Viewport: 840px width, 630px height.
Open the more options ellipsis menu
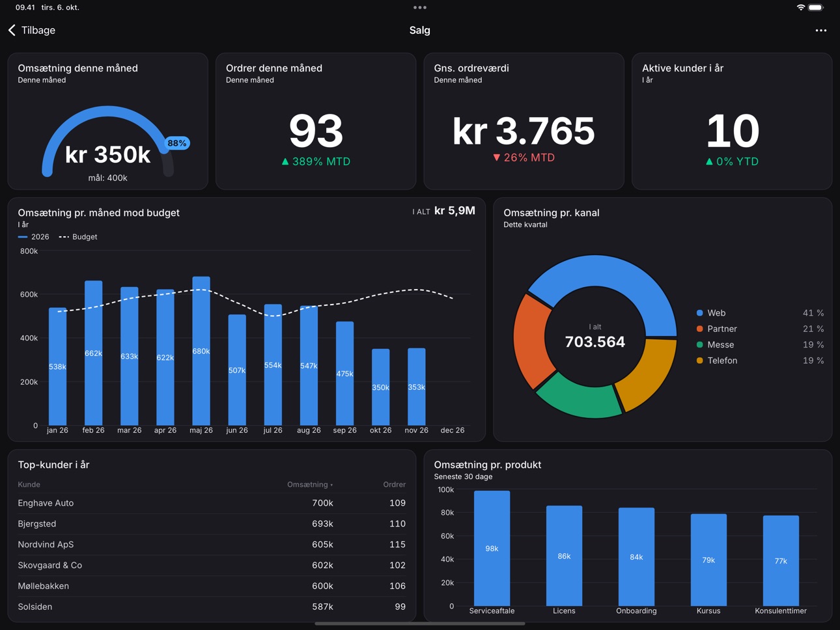click(820, 31)
